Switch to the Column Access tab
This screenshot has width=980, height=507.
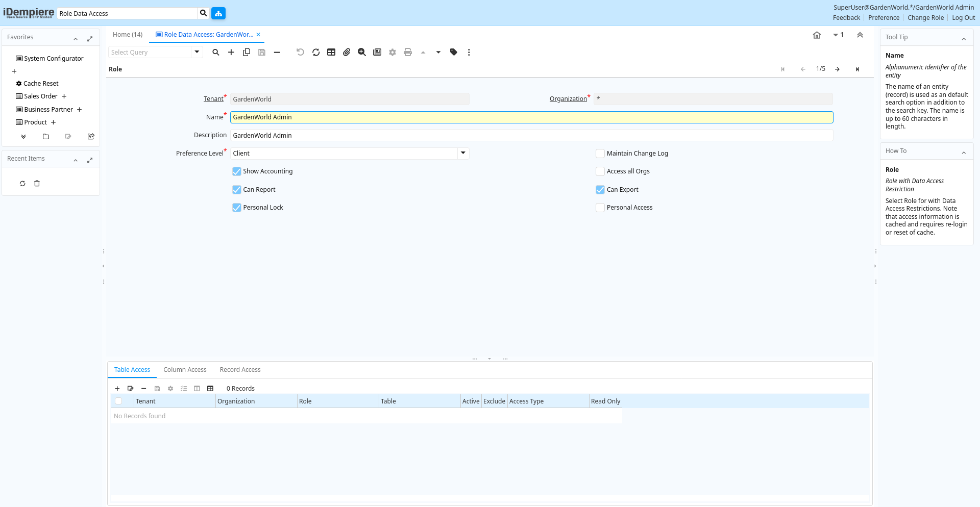[x=185, y=370]
